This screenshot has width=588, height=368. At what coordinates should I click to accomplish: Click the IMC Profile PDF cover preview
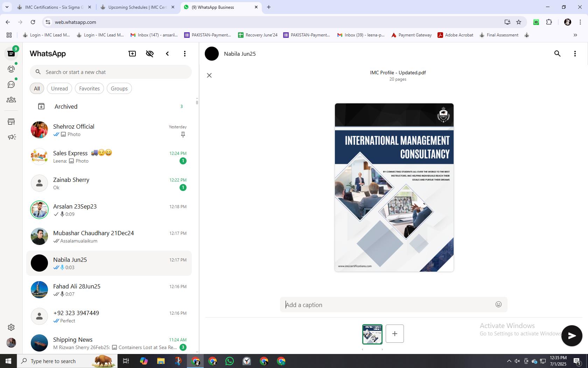[394, 188]
